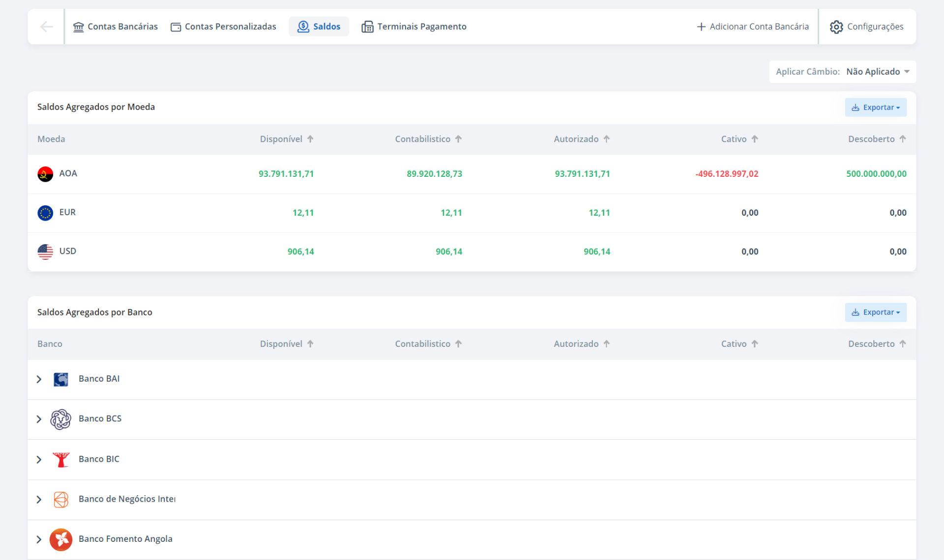This screenshot has width=944, height=560.
Task: Sort bank table by Descoberto arrow
Action: (x=903, y=344)
